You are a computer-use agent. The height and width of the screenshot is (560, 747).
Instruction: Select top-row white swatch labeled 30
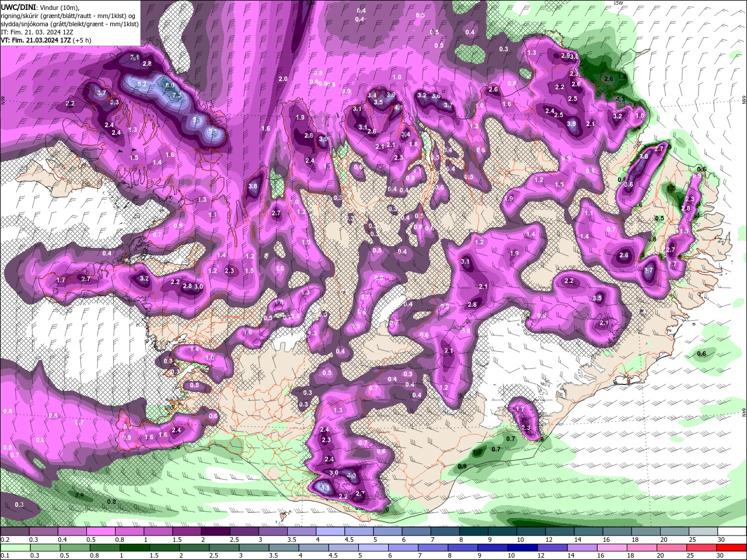pyautogui.click(x=731, y=531)
